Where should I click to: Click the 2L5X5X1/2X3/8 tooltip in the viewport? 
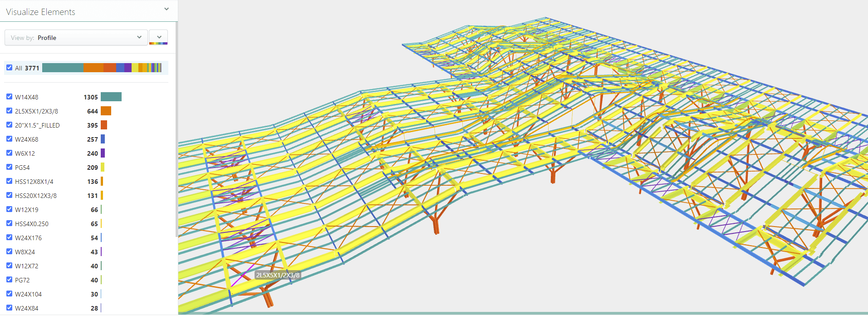click(x=278, y=275)
